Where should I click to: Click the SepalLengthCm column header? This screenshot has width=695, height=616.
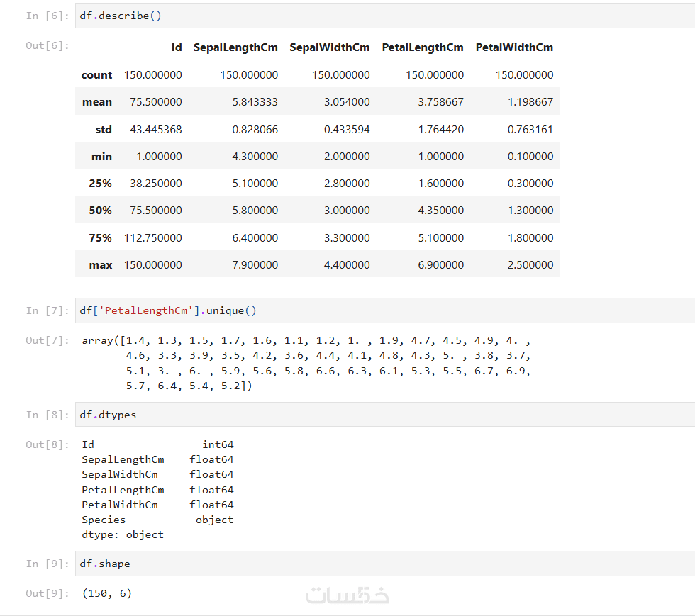[235, 47]
